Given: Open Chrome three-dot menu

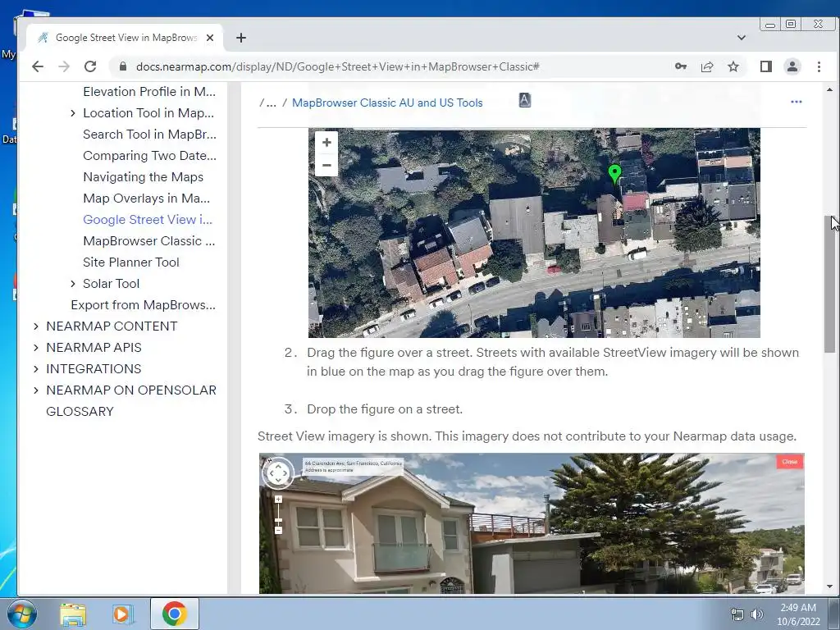Looking at the screenshot, I should tap(819, 66).
